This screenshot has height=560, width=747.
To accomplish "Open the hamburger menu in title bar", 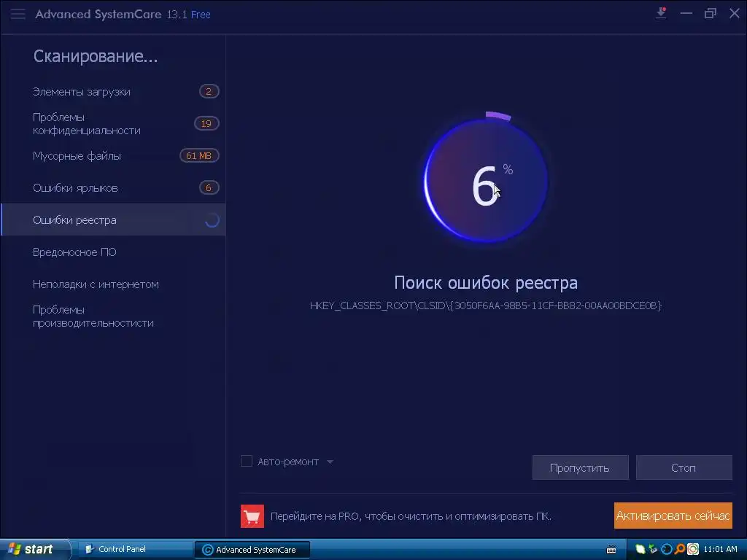I will tap(18, 14).
